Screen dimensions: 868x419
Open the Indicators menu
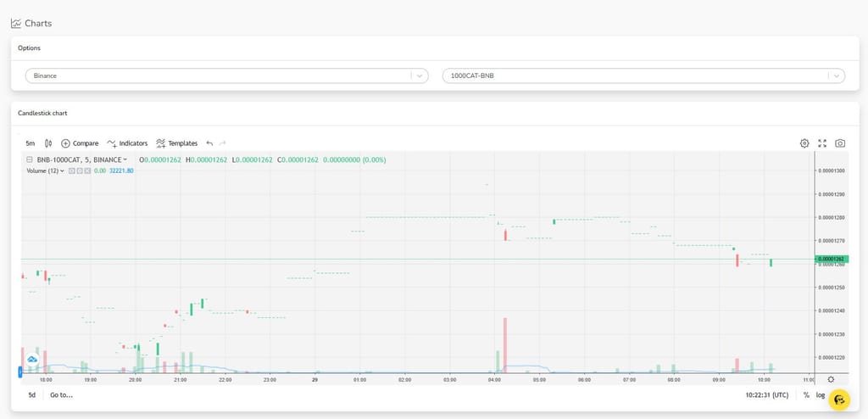click(127, 143)
